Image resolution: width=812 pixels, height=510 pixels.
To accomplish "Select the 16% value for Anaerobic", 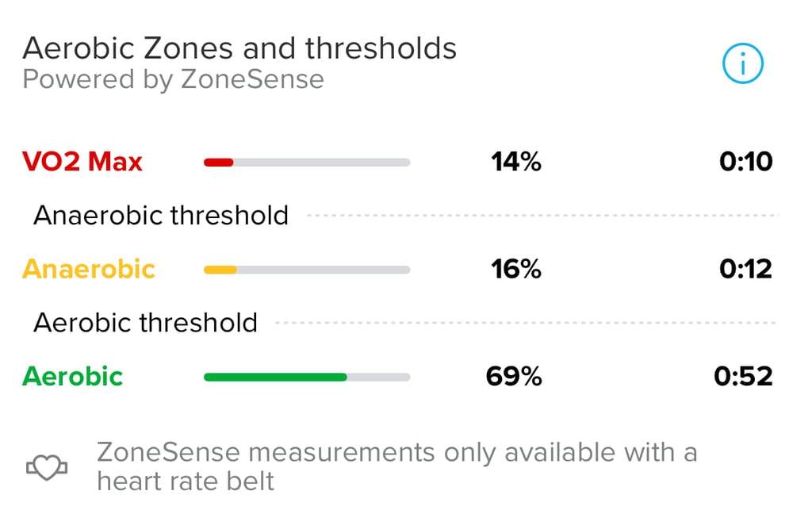I will coord(516,269).
